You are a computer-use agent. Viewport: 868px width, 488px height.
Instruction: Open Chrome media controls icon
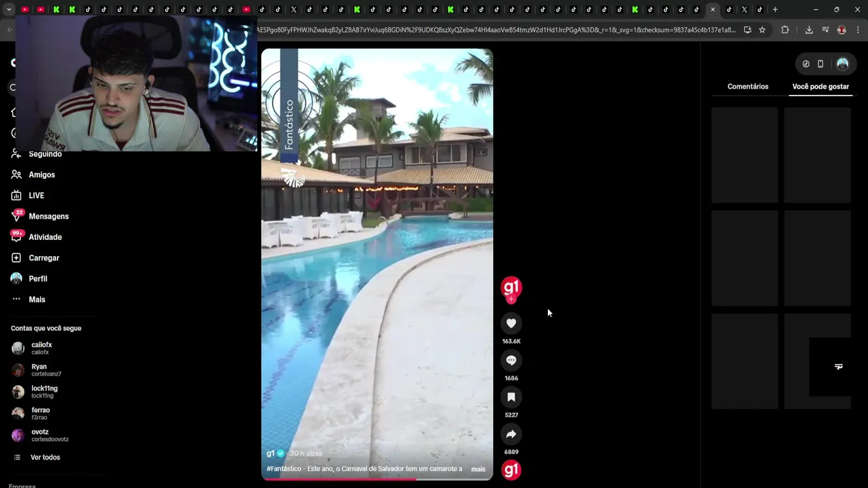825,30
